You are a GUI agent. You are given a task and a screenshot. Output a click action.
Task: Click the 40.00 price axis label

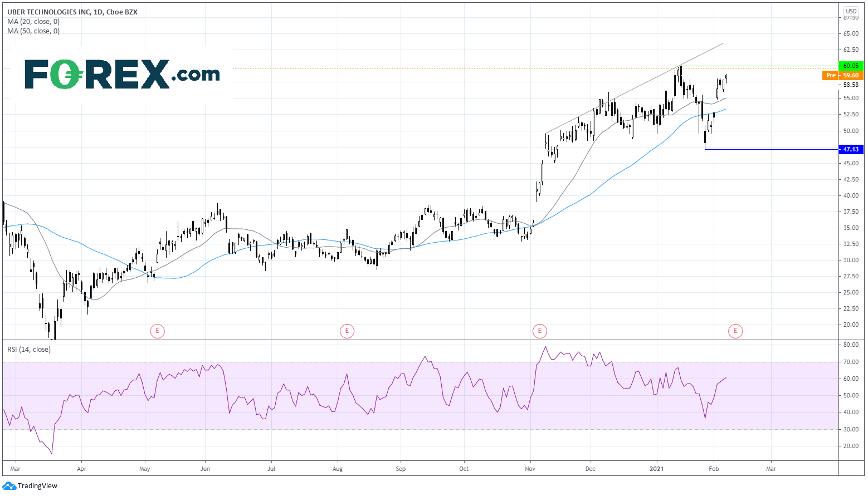851,195
